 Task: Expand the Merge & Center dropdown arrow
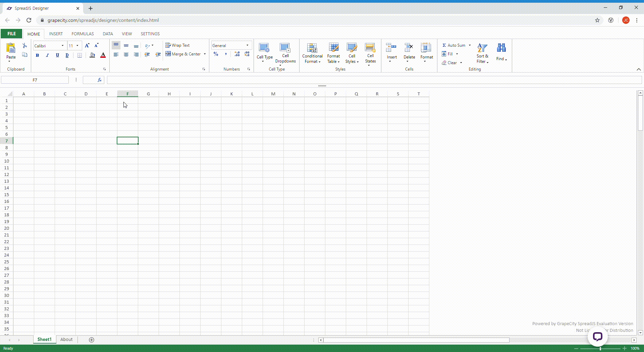(x=205, y=54)
